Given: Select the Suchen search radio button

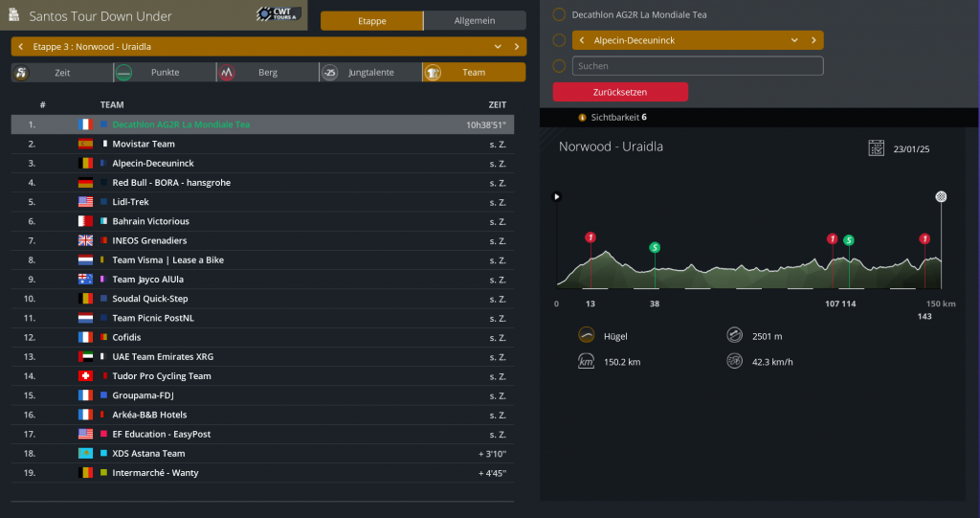Looking at the screenshot, I should click(x=559, y=66).
